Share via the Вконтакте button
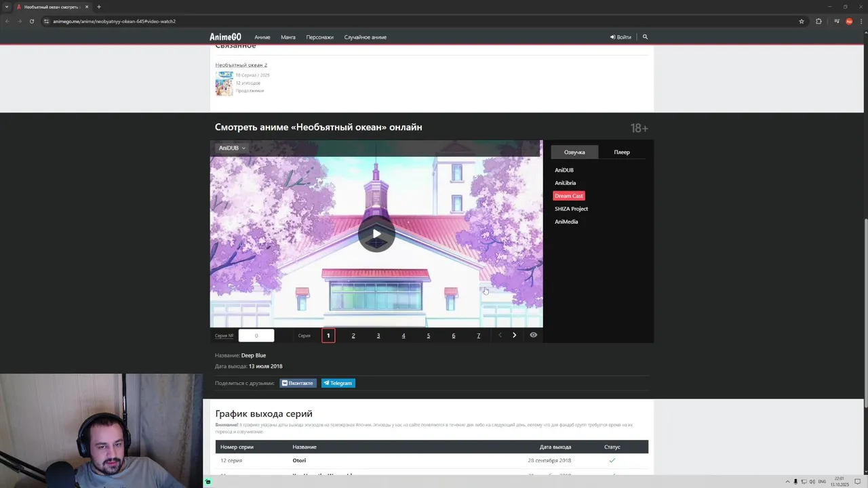Screen dimensions: 868x488 298,383
